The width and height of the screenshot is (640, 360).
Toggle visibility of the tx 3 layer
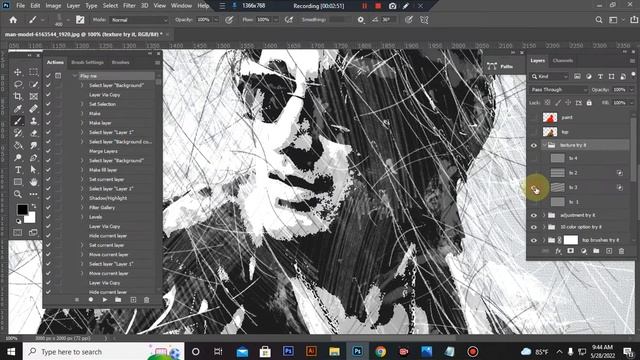tap(533, 188)
